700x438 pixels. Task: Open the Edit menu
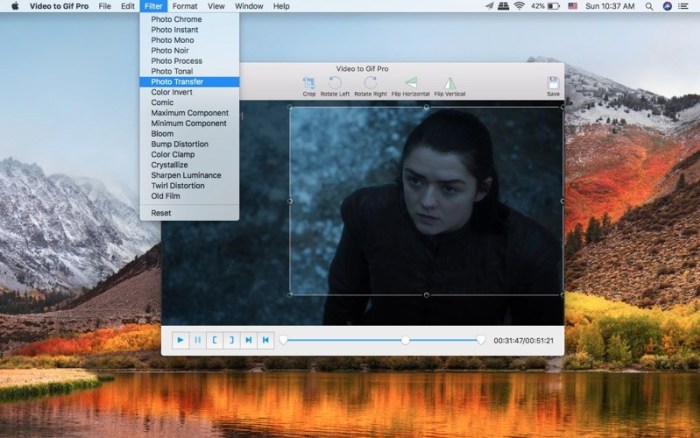(127, 6)
